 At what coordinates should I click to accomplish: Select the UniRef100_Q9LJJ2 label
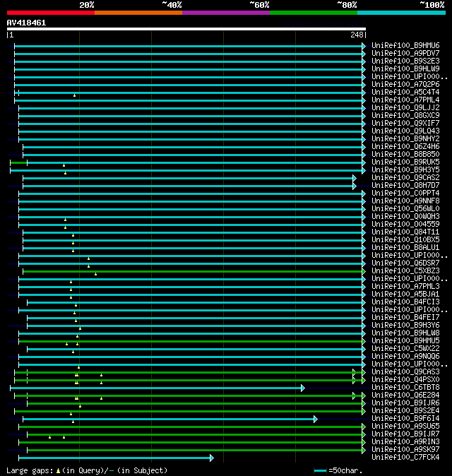pyautogui.click(x=405, y=108)
